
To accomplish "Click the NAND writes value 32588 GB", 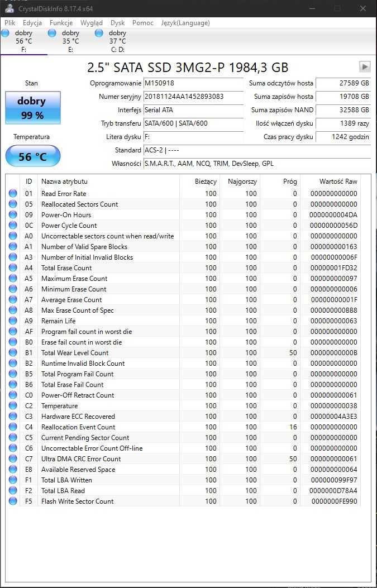I will [x=343, y=110].
